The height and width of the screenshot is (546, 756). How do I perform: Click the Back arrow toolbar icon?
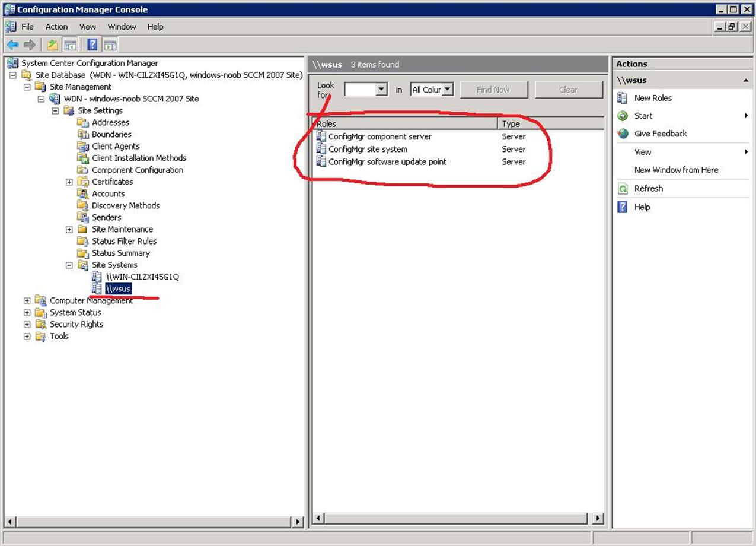point(12,45)
